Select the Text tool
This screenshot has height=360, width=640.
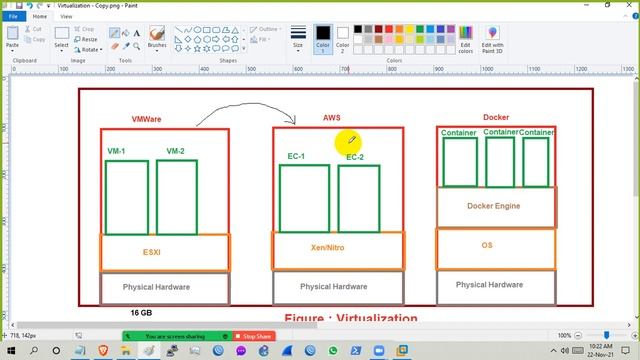tap(137, 33)
